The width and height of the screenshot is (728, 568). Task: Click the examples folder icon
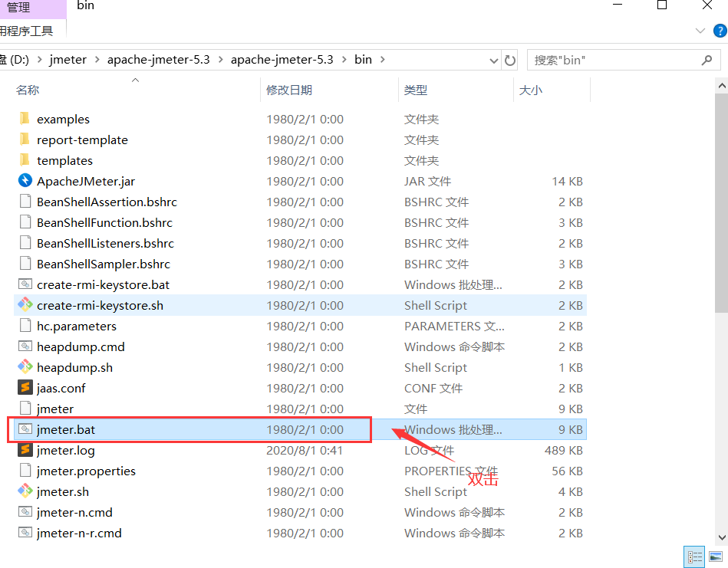click(25, 119)
